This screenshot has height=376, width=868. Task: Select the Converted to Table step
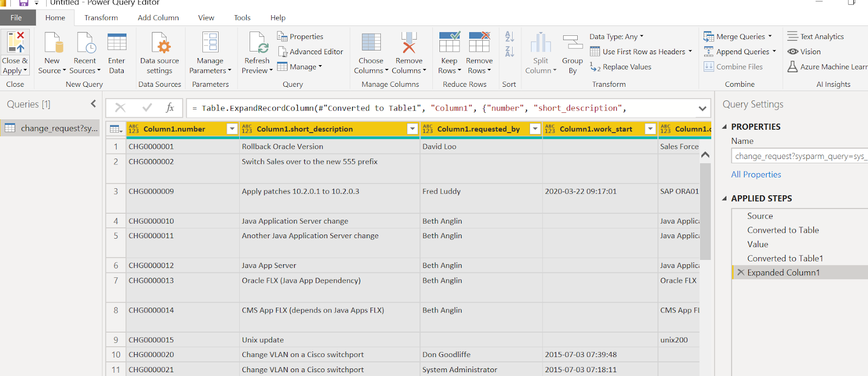[x=783, y=230]
